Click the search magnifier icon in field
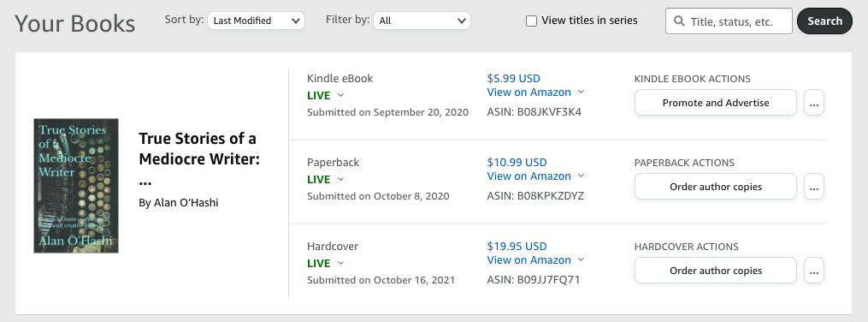Screen dimensions: 868x322 (679, 21)
